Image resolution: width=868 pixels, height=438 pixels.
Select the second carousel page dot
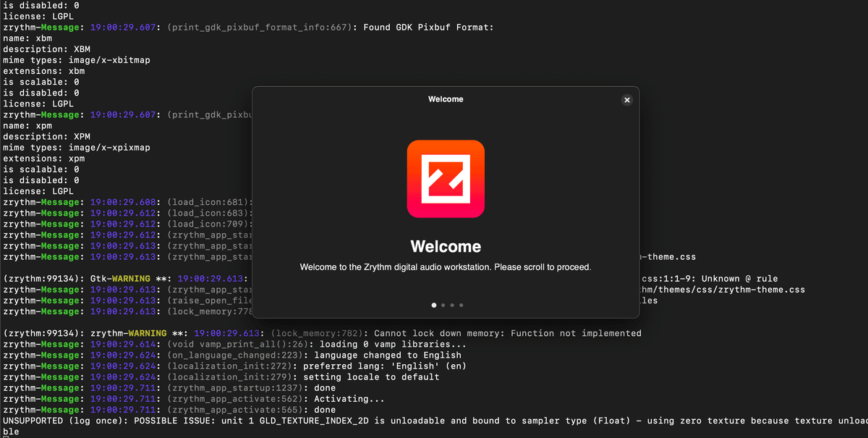pos(443,305)
